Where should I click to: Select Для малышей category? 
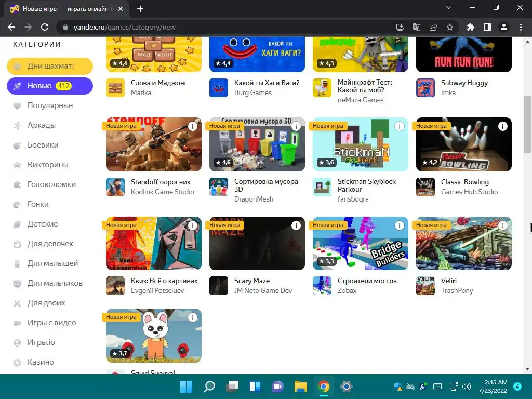(x=50, y=263)
